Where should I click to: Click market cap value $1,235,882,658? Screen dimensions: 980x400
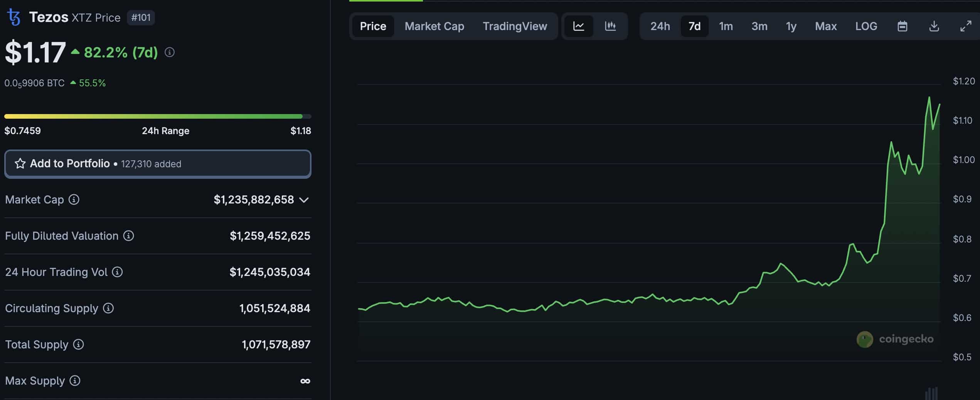(254, 200)
